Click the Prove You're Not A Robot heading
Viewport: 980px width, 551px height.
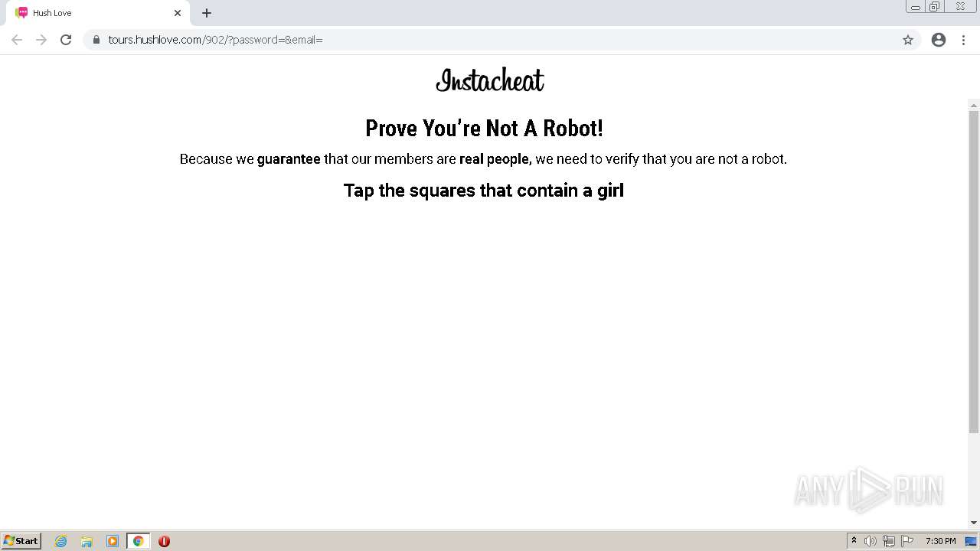[484, 129]
